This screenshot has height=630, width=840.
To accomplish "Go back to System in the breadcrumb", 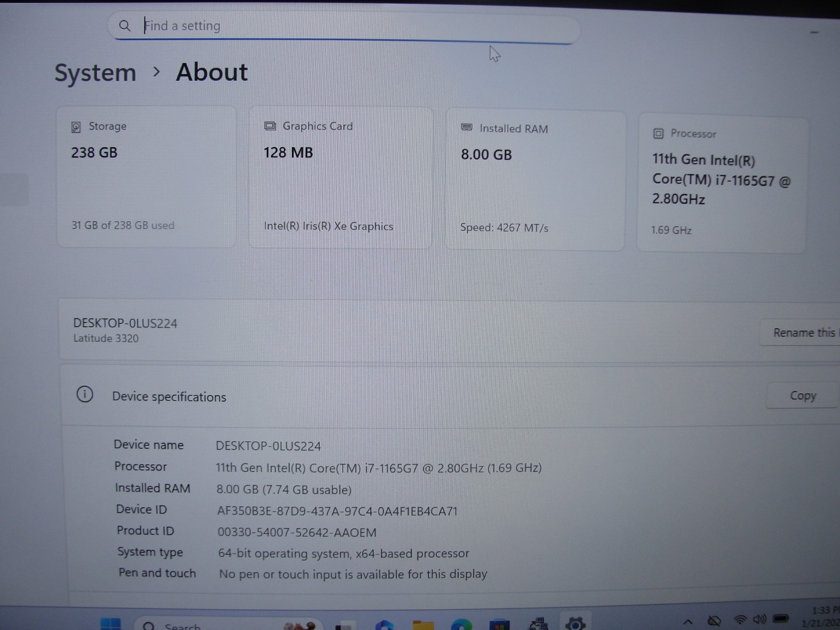I will click(x=96, y=72).
